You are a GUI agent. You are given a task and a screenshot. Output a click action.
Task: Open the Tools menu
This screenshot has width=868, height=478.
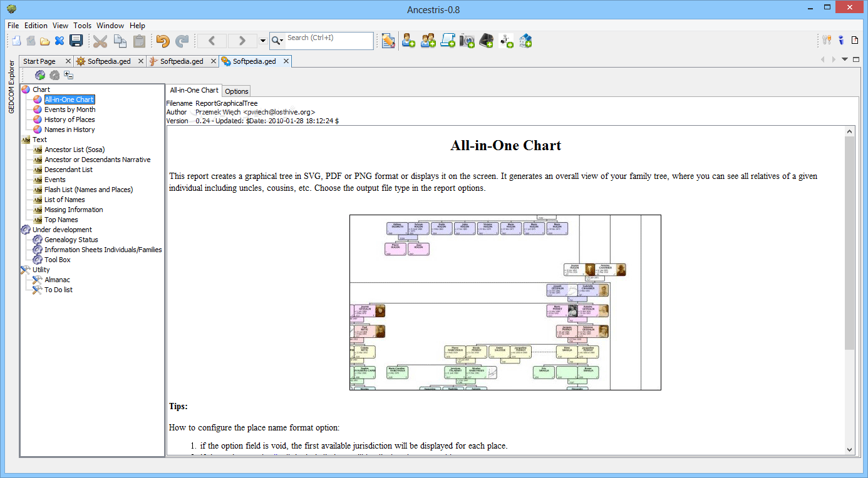[x=82, y=26]
